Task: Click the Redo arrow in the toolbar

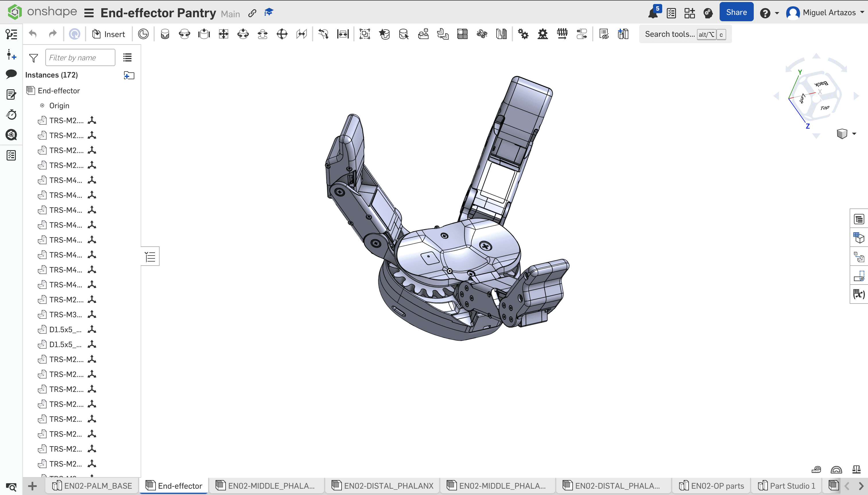Action: 53,34
